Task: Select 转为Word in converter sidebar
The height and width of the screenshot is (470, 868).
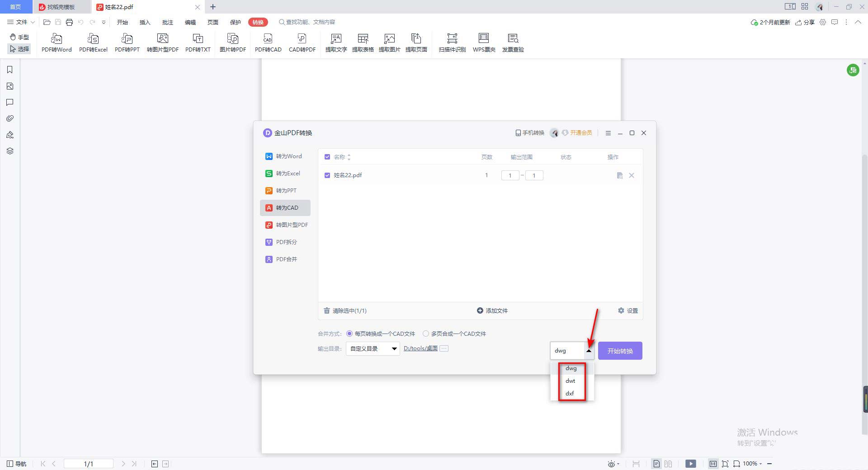Action: click(285, 156)
